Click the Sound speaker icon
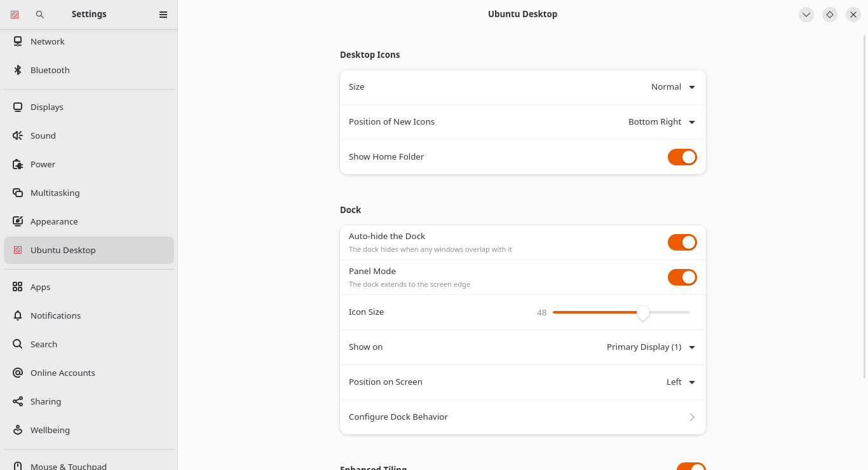 [x=18, y=135]
